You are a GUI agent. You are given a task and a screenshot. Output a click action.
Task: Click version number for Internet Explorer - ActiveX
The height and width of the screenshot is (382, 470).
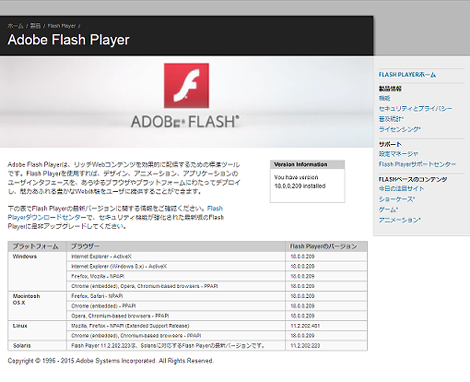coord(302,256)
